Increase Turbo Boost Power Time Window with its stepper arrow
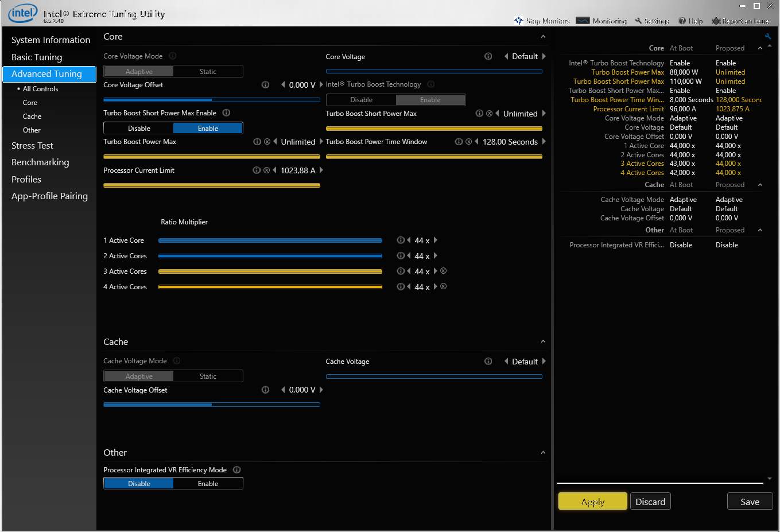 [544, 141]
